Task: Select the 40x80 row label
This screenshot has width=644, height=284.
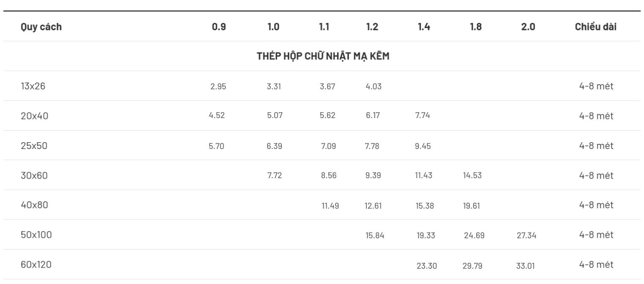Action: (34, 205)
